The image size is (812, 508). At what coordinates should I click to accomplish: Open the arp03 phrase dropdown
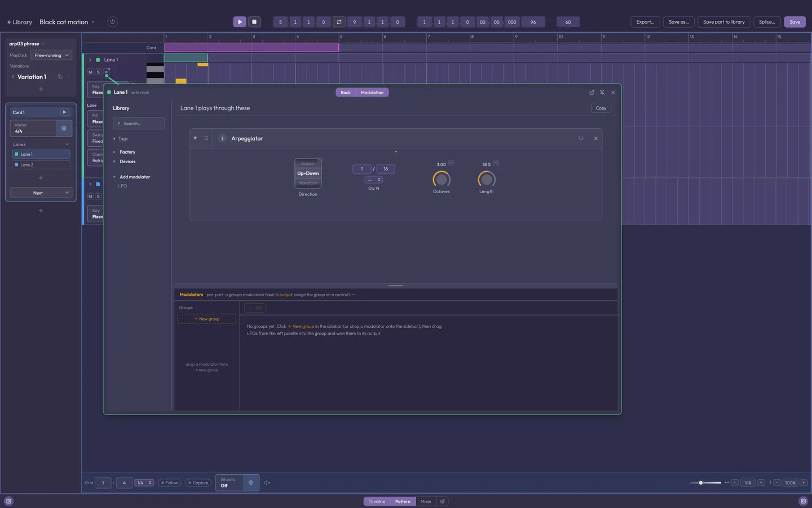pos(27,43)
